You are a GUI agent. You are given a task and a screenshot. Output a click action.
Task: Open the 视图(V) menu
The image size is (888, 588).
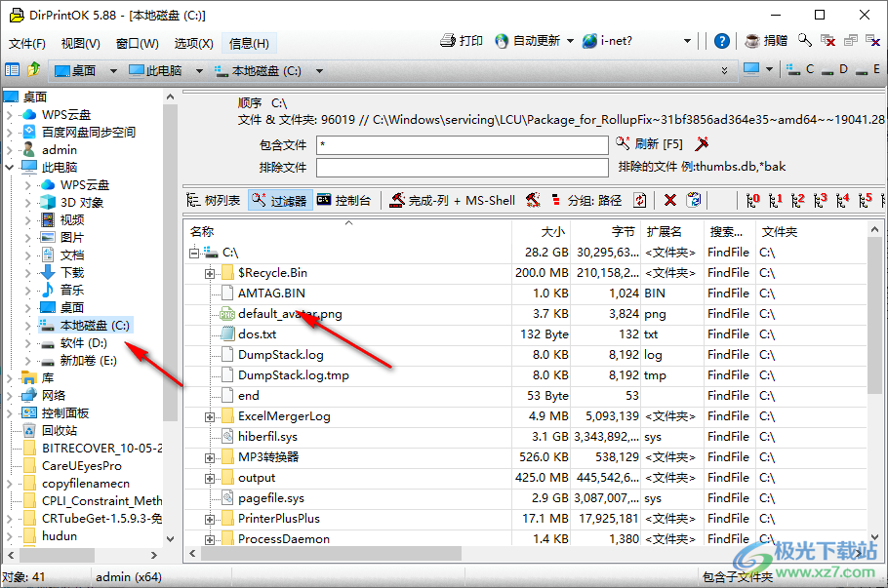80,44
